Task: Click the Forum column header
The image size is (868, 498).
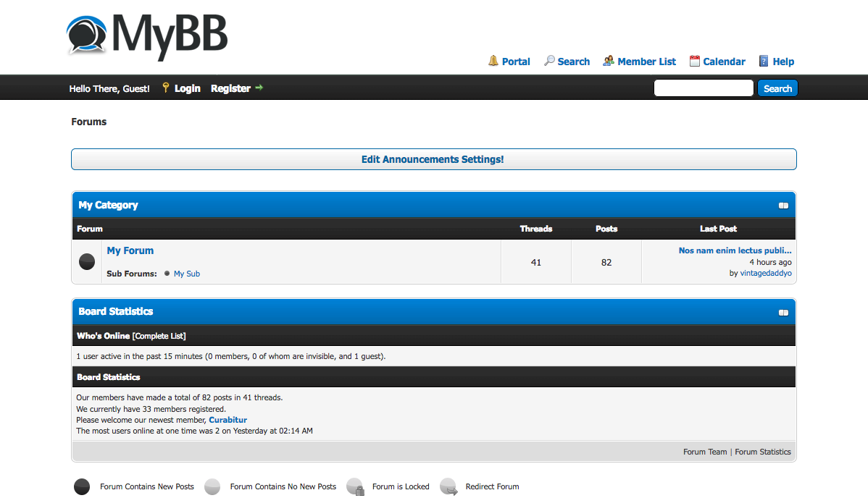Action: pos(90,229)
